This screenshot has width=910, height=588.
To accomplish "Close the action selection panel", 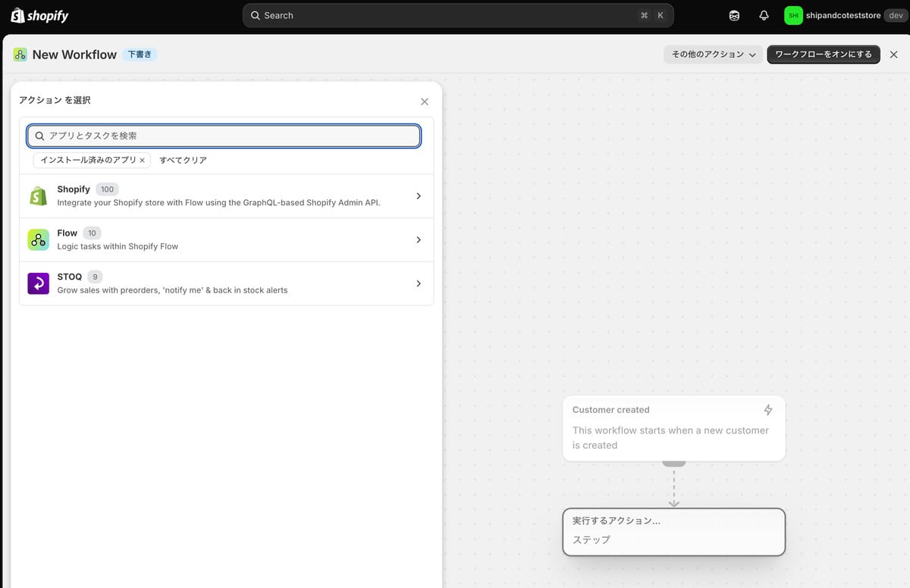I will pyautogui.click(x=425, y=102).
